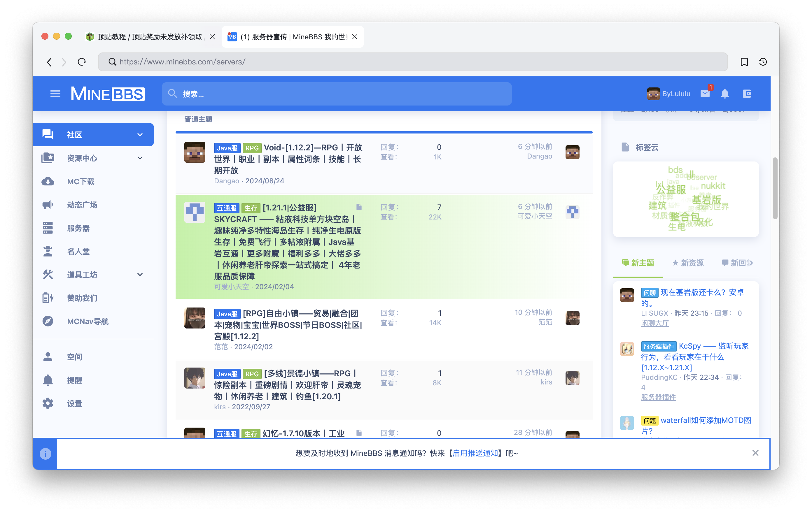Close the 顶贴教程 browser tab
This screenshot has width=812, height=513.
[x=212, y=37]
